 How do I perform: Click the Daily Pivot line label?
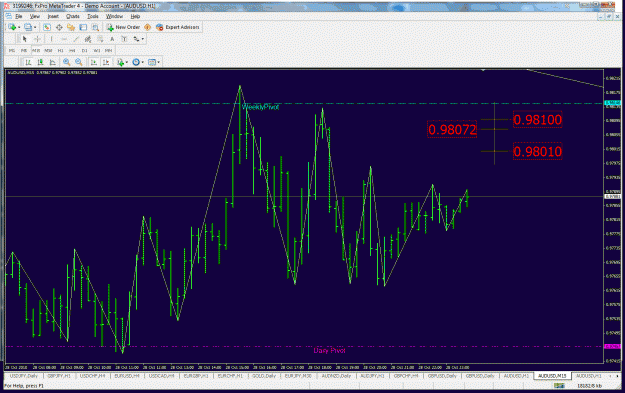(329, 351)
